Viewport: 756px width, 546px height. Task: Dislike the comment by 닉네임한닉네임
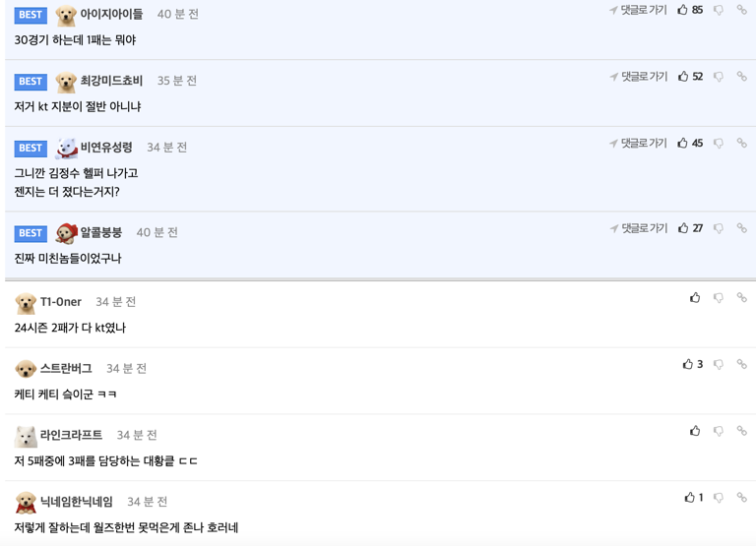coord(719,498)
